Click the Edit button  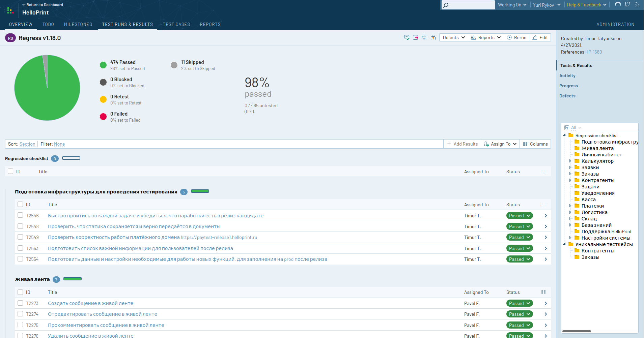[x=540, y=37]
